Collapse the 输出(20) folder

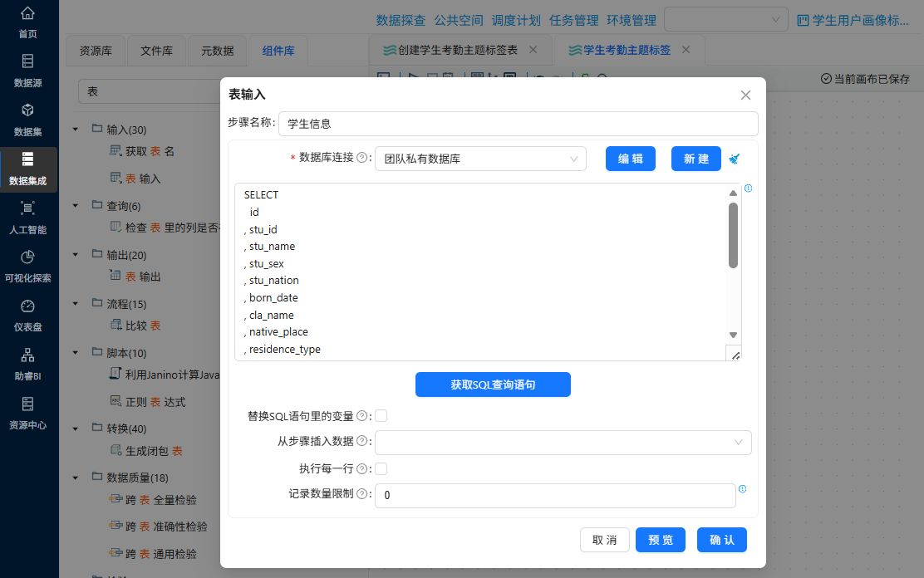pyautogui.click(x=76, y=254)
